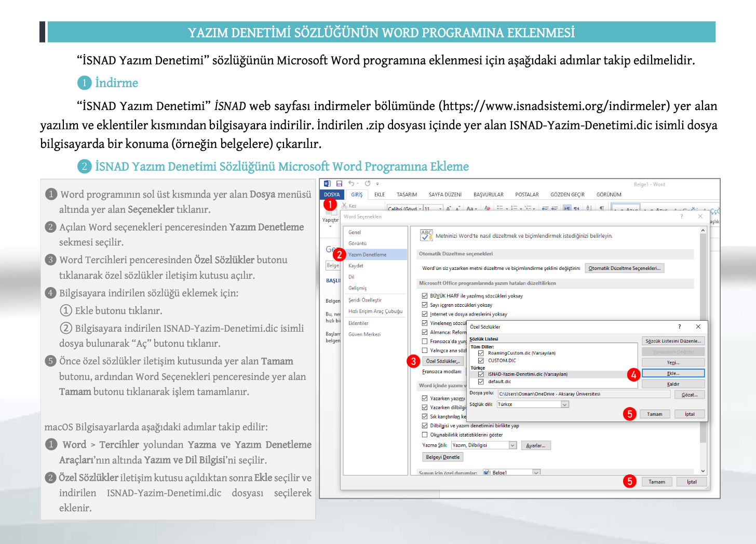The height and width of the screenshot is (544, 756).
Task: Click the pilcrow show formatting marks icon
Action: pos(601,208)
